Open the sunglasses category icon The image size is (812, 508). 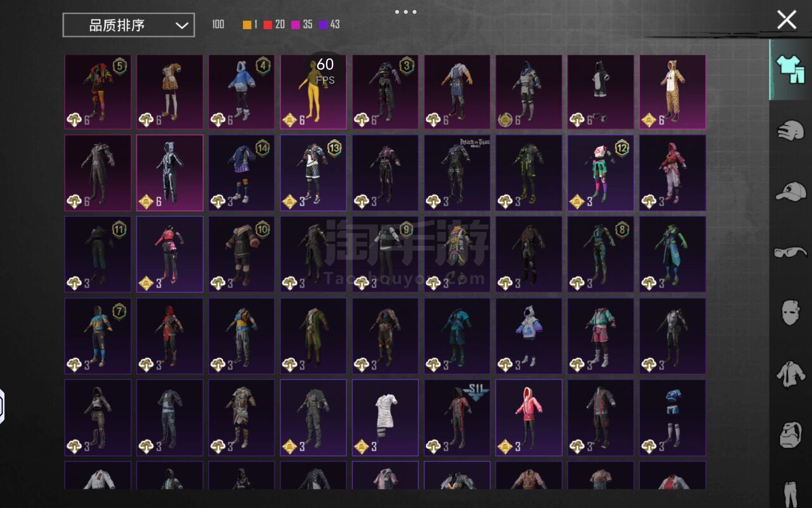(790, 252)
